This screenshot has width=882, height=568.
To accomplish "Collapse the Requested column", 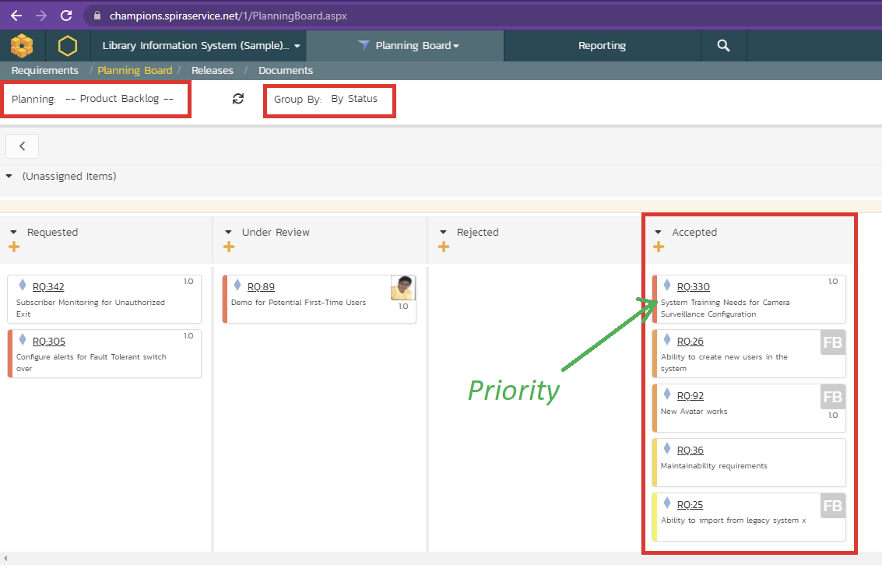I will pyautogui.click(x=14, y=232).
